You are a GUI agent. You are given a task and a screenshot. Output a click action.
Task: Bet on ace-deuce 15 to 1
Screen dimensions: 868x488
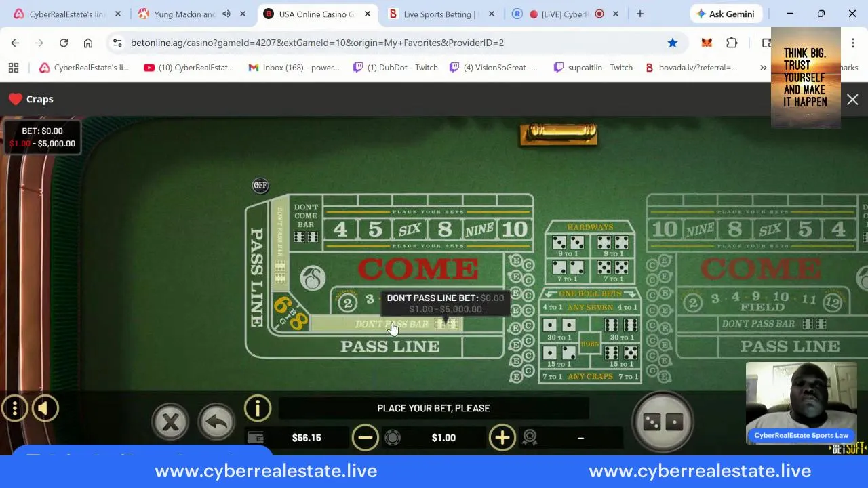point(559,357)
